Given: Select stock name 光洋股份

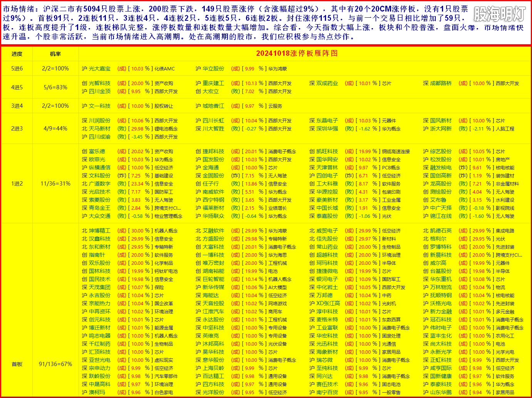Looking at the screenshot, I should coord(213,392).
